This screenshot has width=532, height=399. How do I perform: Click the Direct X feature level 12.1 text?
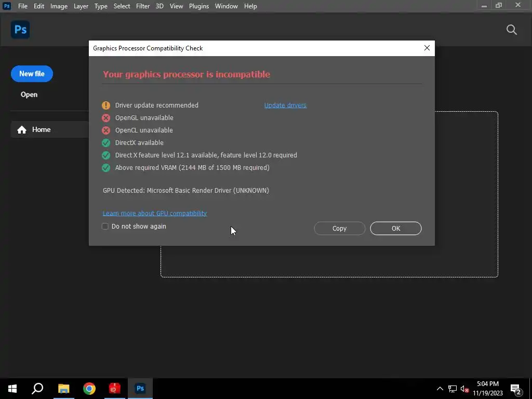pyautogui.click(x=206, y=155)
